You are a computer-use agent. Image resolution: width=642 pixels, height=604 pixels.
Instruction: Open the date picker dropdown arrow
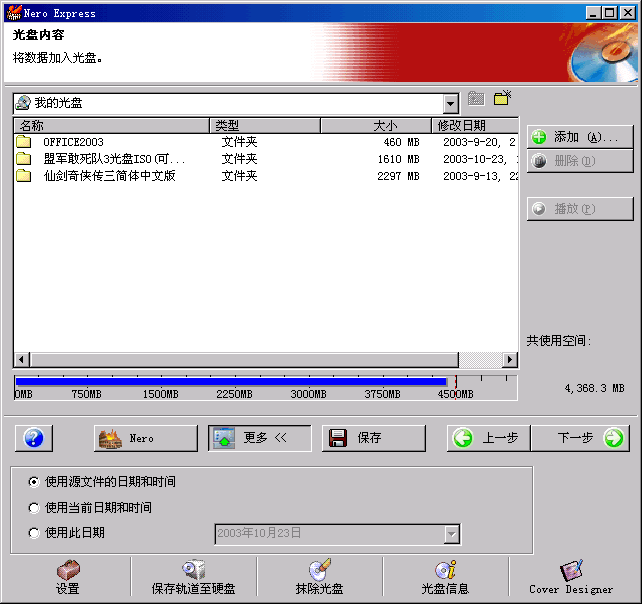click(x=451, y=534)
